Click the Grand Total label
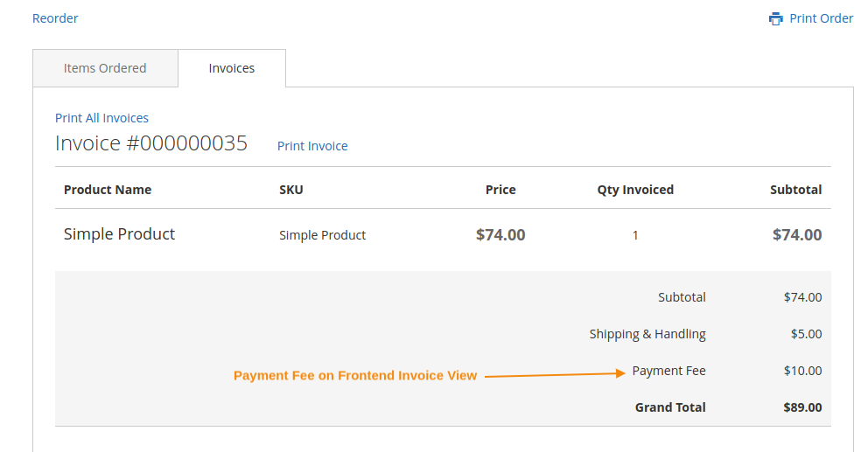This screenshot has height=452, width=868. click(x=670, y=407)
